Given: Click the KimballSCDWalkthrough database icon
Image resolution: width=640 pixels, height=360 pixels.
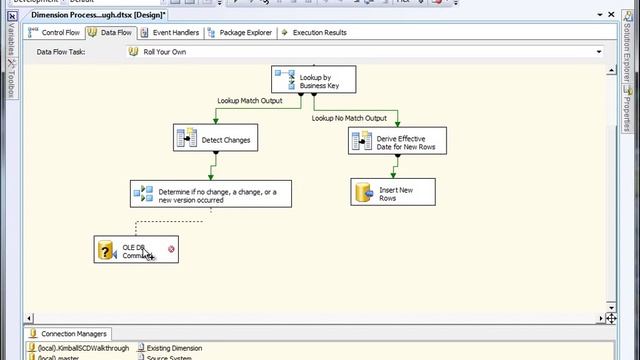Looking at the screenshot, I should tap(32, 348).
